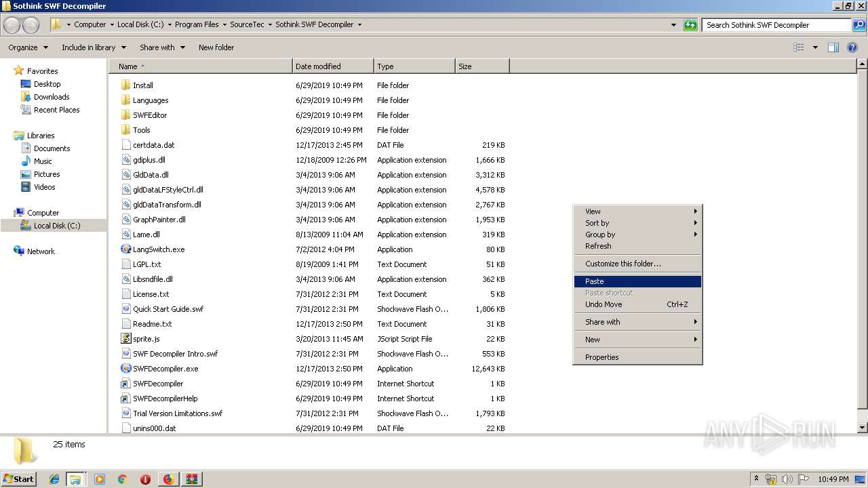This screenshot has width=868, height=488.
Task: Open the Organize dropdown menu
Action: point(28,47)
